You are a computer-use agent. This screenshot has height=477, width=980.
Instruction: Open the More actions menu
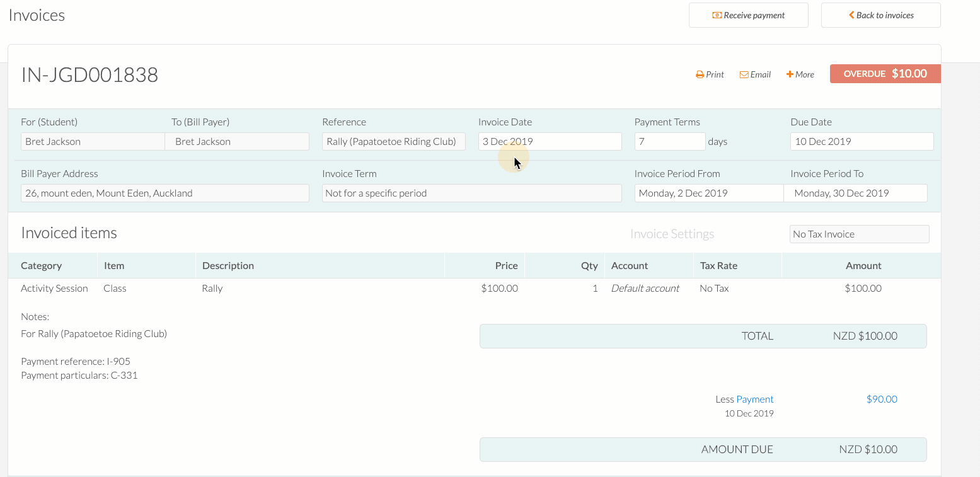coord(800,74)
